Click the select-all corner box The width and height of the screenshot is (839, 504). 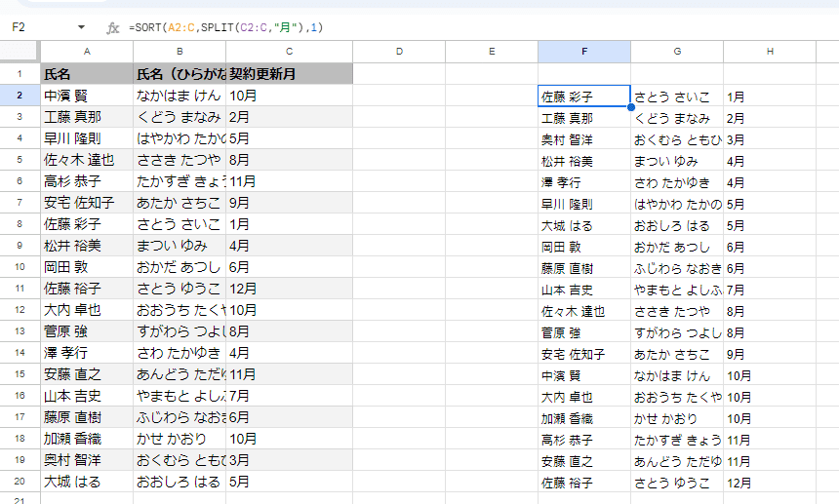click(20, 52)
